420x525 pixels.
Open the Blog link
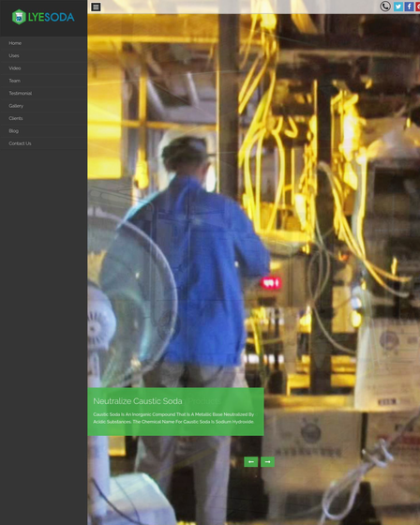[x=43, y=131]
